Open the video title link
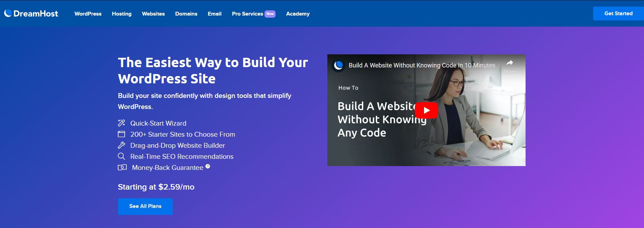The image size is (644, 228). [422, 65]
